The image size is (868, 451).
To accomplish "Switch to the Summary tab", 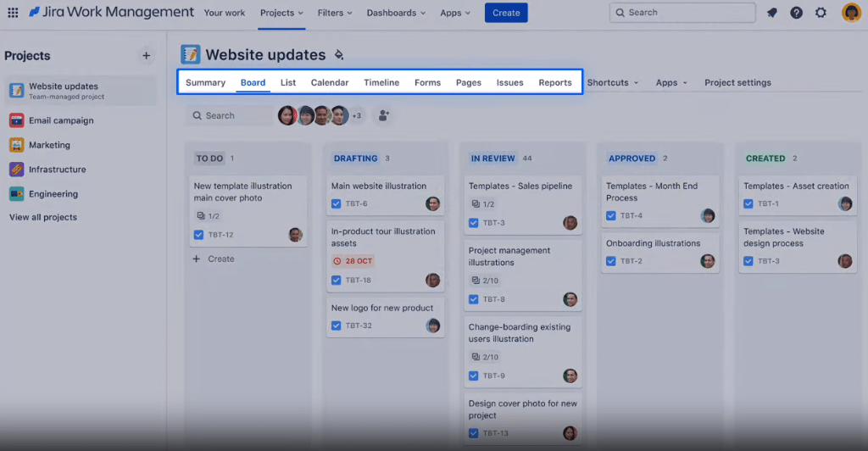I will (205, 82).
